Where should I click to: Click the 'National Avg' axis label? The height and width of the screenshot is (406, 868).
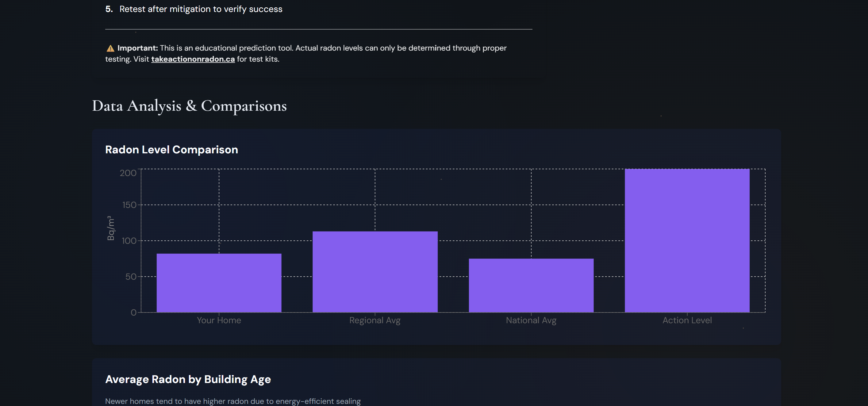[531, 320]
